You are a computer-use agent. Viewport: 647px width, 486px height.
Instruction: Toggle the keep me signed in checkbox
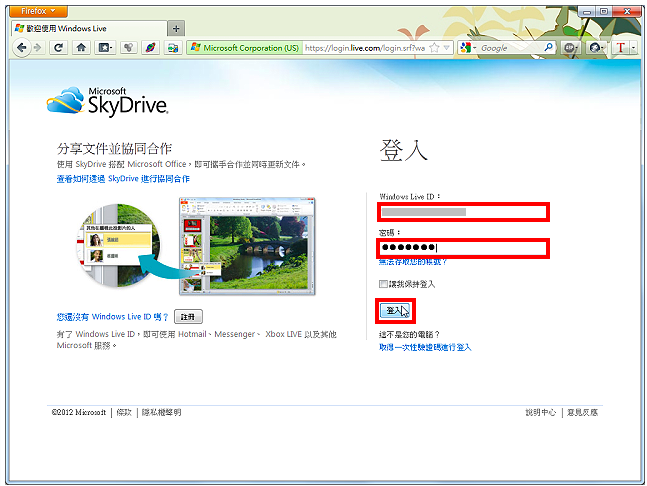[383, 284]
